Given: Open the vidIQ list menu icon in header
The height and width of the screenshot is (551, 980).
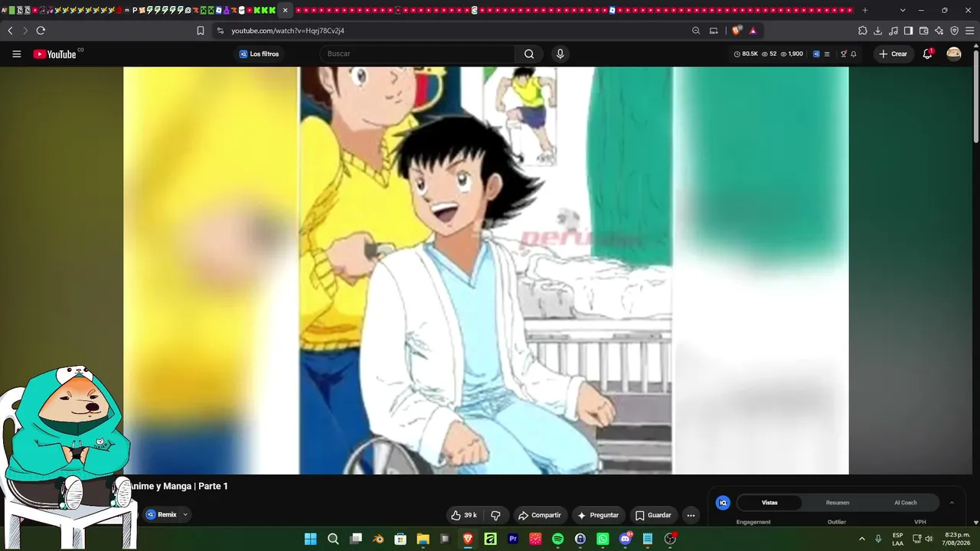Looking at the screenshot, I should [827, 54].
